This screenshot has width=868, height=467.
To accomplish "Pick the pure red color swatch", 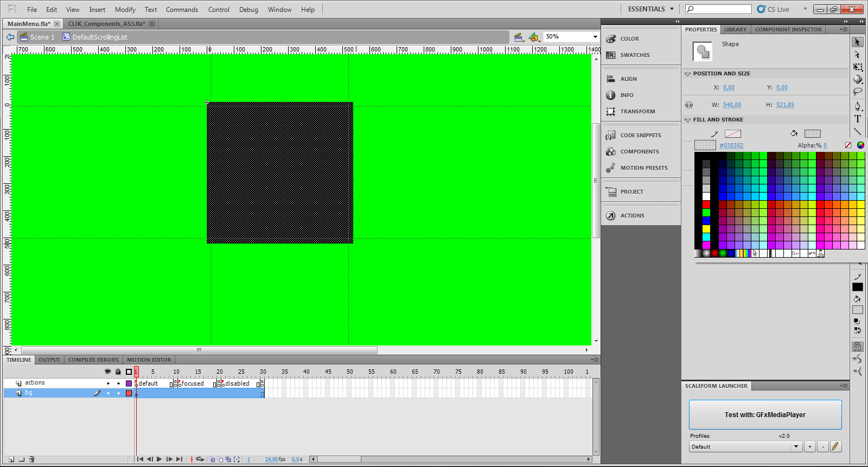I will point(706,204).
